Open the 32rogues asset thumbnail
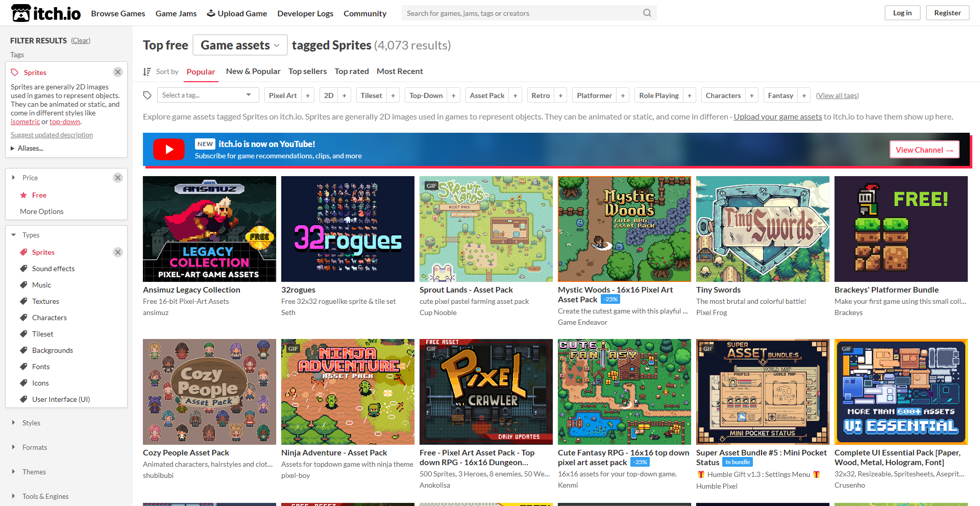 [348, 229]
